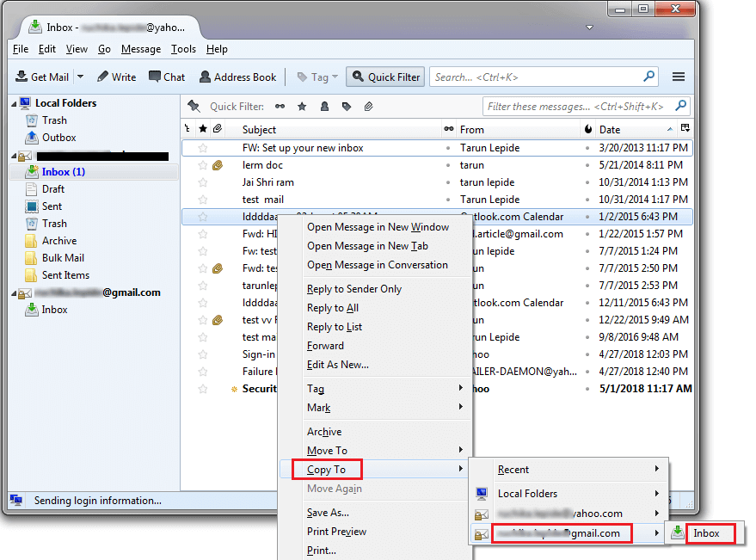
Task: Open the Chat toolbar button
Action: 167,77
